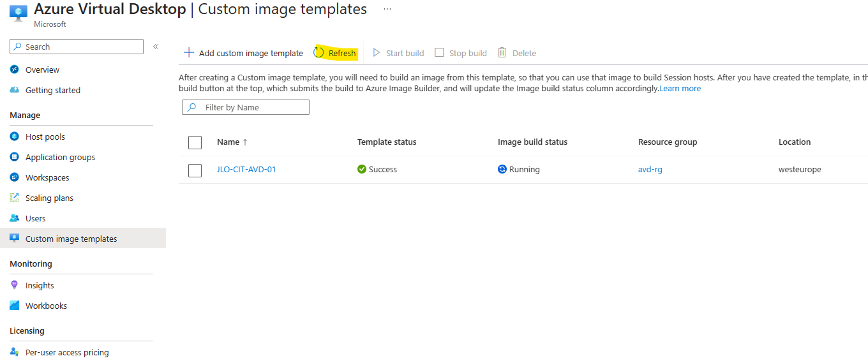868x363 pixels.
Task: Click the magnifier icon in Filter by Name
Action: (191, 107)
